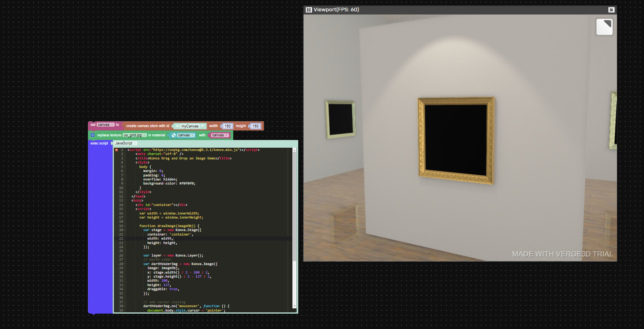Click the material sphere icon beside the canvas dropdown
The width and height of the screenshot is (644, 329).
[174, 135]
